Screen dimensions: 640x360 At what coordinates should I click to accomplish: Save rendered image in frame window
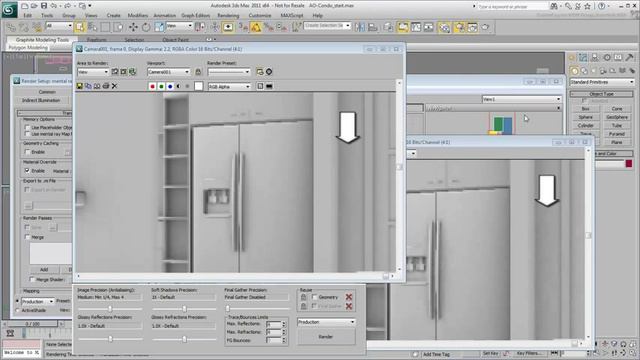click(80, 86)
